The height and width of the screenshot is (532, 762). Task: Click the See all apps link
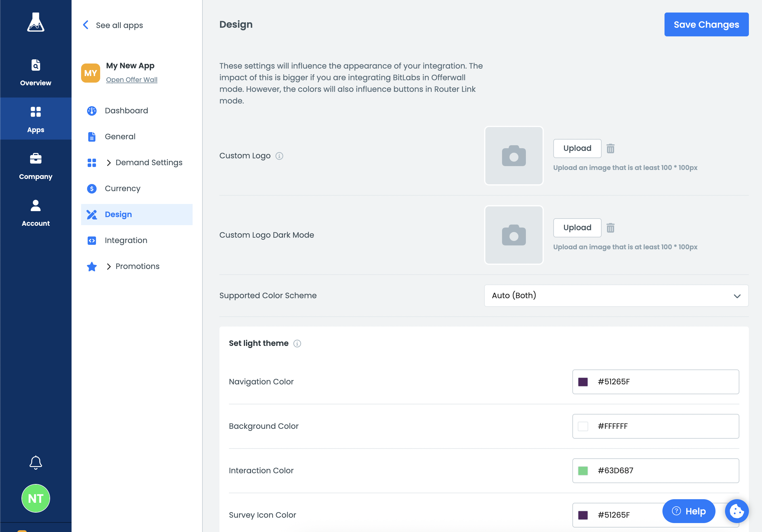coord(119,25)
